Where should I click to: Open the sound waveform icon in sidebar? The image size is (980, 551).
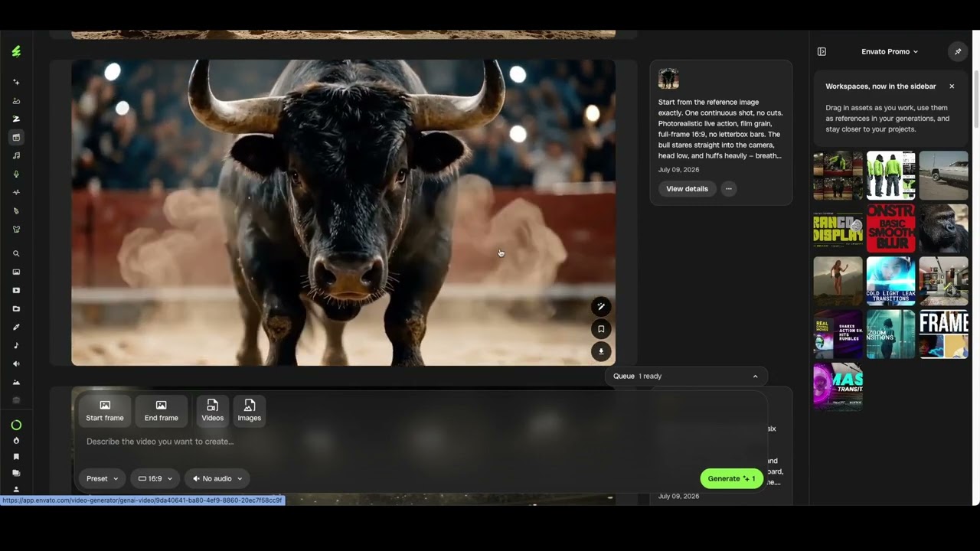[x=16, y=192]
